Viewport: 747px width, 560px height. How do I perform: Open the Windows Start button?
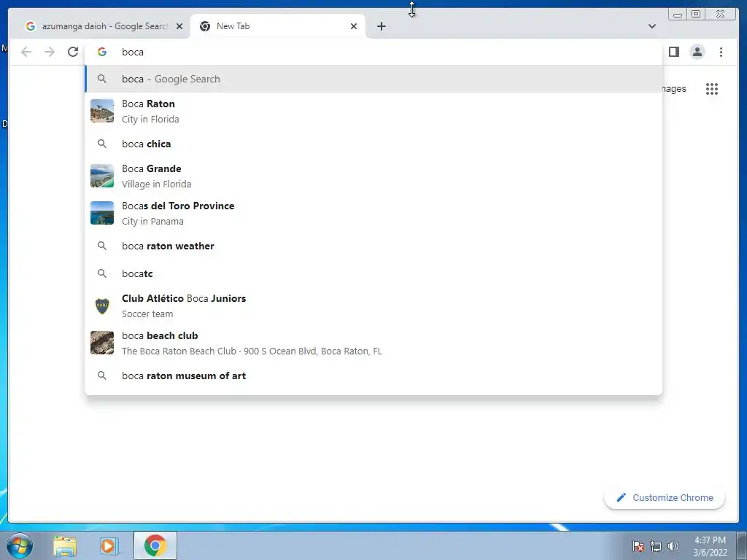20,545
